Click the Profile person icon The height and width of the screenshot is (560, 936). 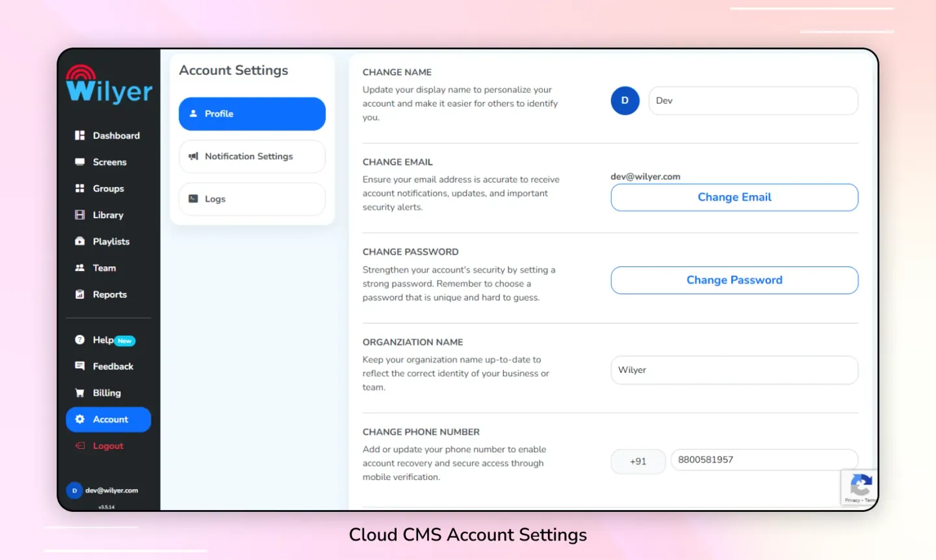(x=193, y=113)
